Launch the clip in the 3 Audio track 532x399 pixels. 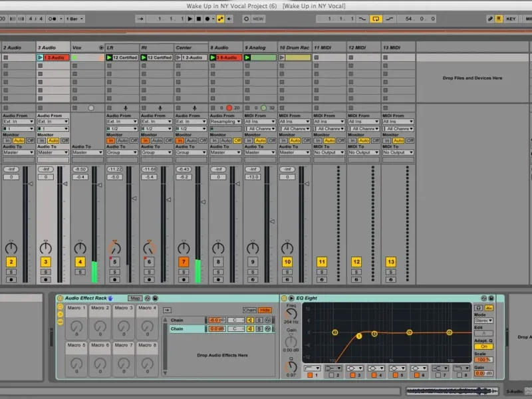(41, 58)
